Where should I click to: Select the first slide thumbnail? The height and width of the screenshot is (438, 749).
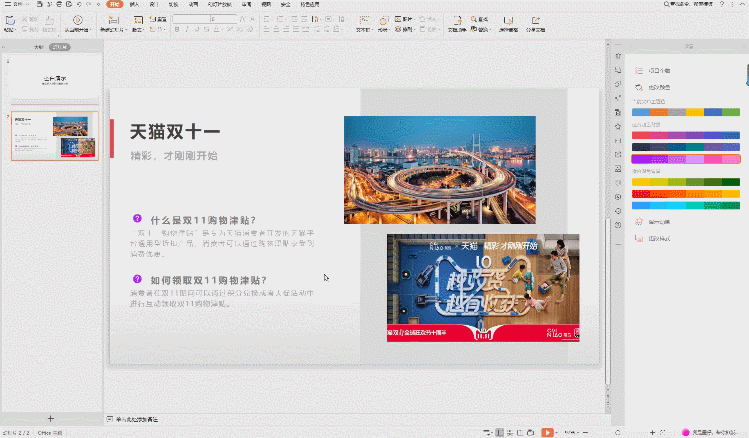tap(55, 79)
